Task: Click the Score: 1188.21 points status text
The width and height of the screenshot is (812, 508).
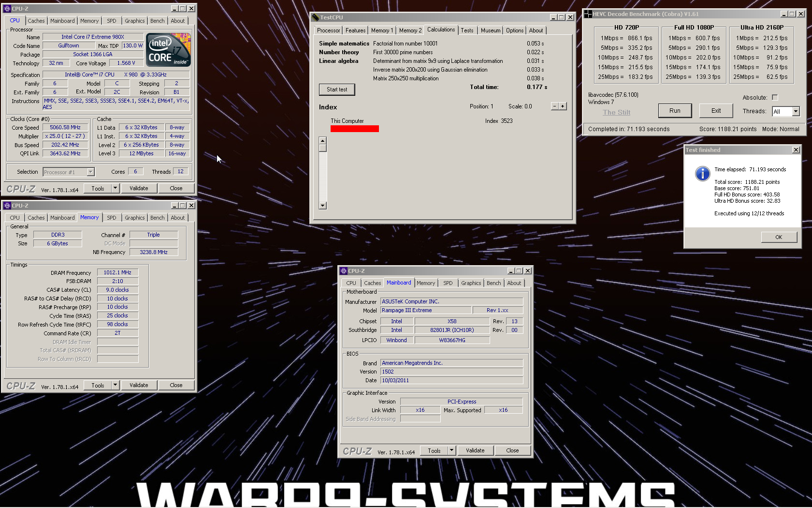Action: point(727,129)
